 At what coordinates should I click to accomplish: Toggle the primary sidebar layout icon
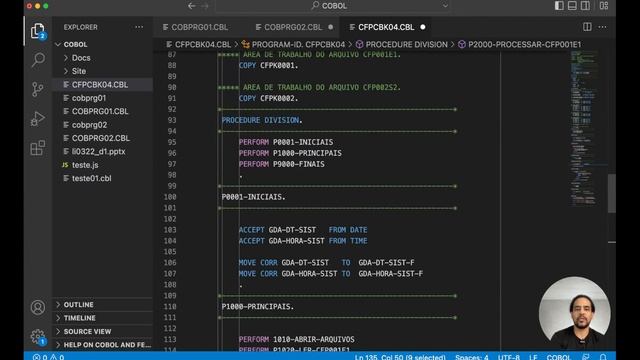[559, 6]
